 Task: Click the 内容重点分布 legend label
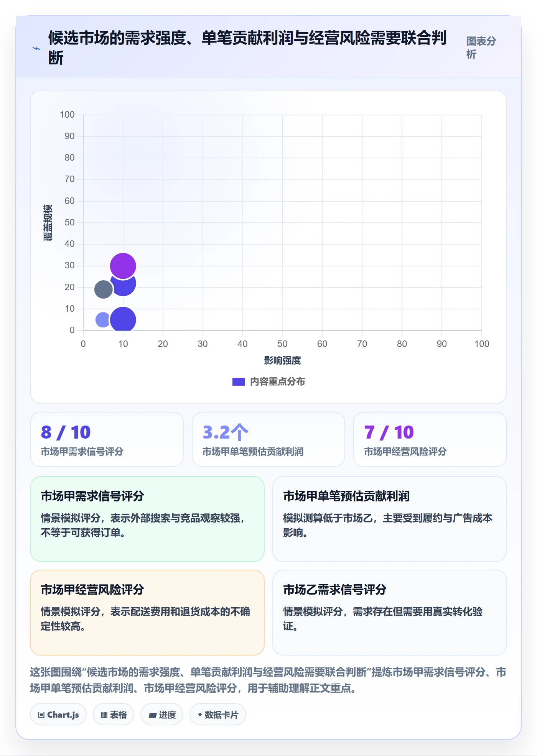pyautogui.click(x=277, y=382)
